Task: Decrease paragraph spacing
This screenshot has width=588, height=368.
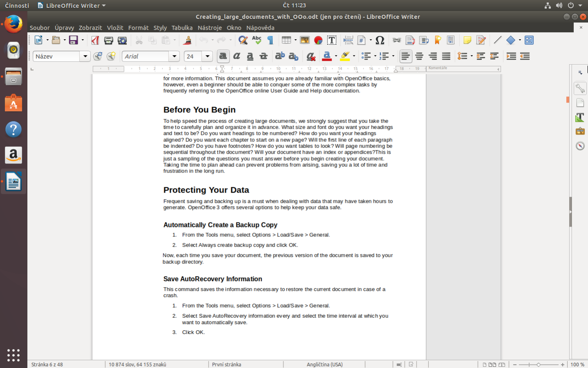Action: click(494, 56)
